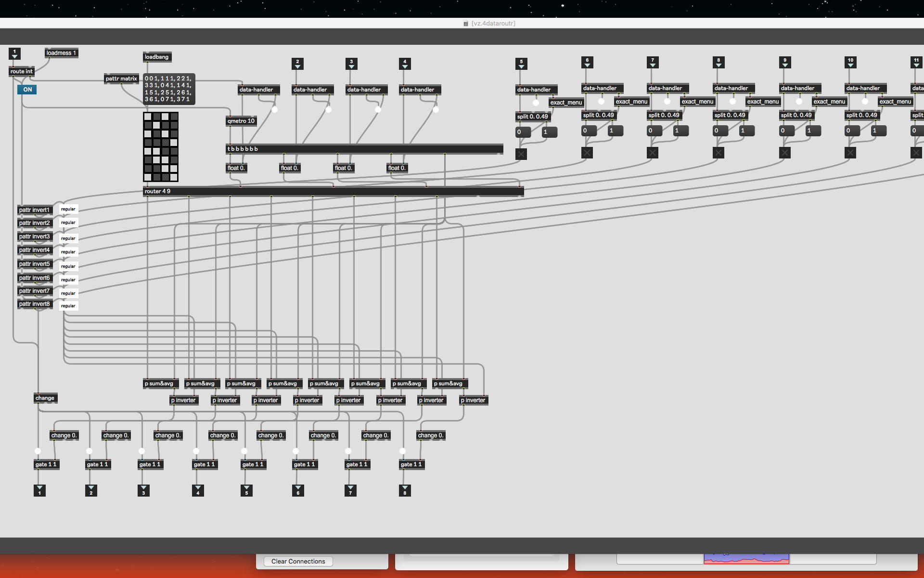Viewport: 924px width, 578px height.
Task: Click inlet 5 above data-handler
Action: click(521, 64)
